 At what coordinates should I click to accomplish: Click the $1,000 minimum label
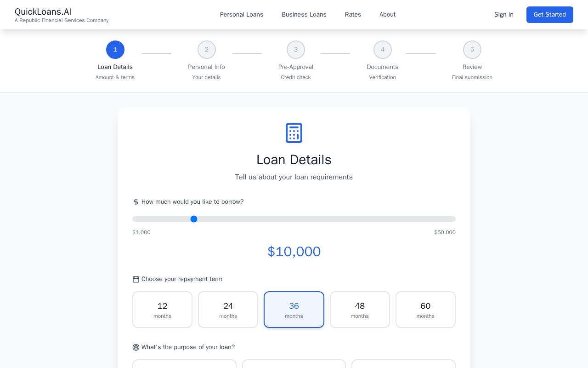coord(141,232)
